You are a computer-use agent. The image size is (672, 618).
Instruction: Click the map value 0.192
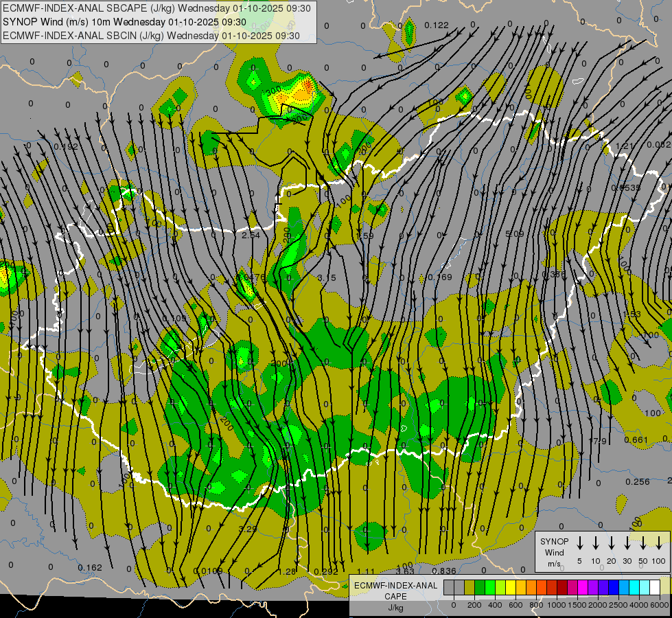click(x=66, y=147)
